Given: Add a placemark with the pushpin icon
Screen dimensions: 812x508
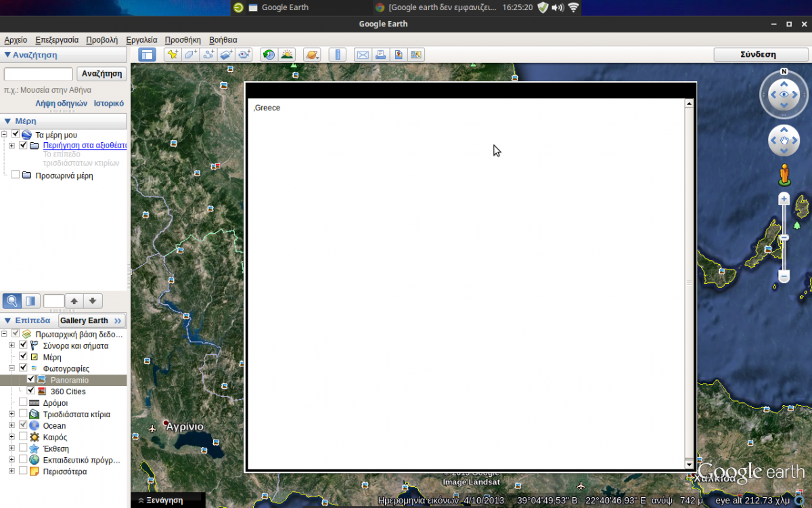Looking at the screenshot, I should (x=173, y=55).
